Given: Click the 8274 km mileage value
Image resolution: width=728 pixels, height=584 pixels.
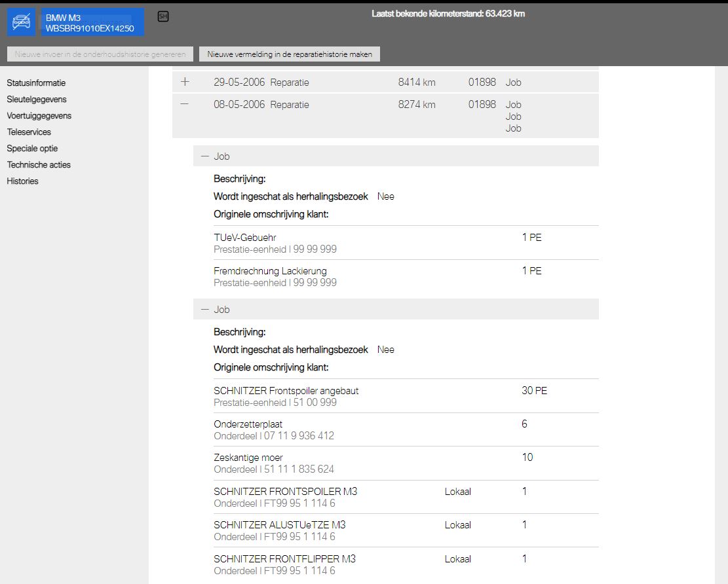Looking at the screenshot, I should 417,104.
